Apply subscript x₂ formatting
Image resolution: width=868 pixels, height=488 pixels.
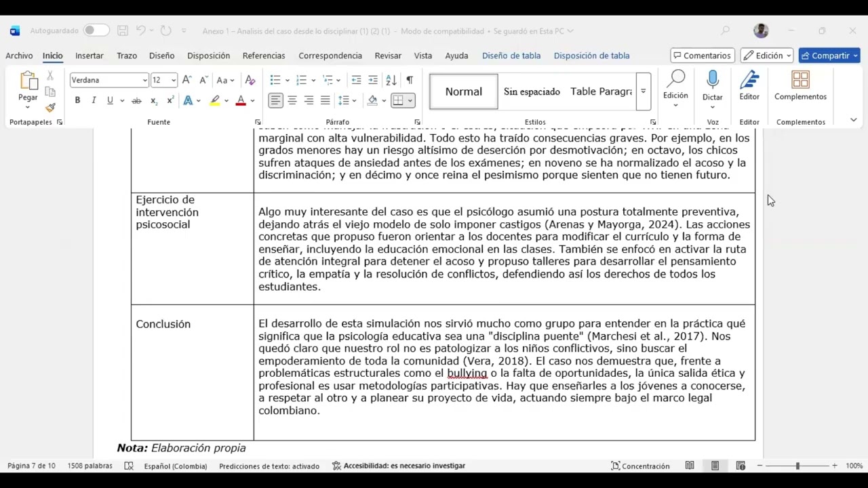(x=154, y=100)
